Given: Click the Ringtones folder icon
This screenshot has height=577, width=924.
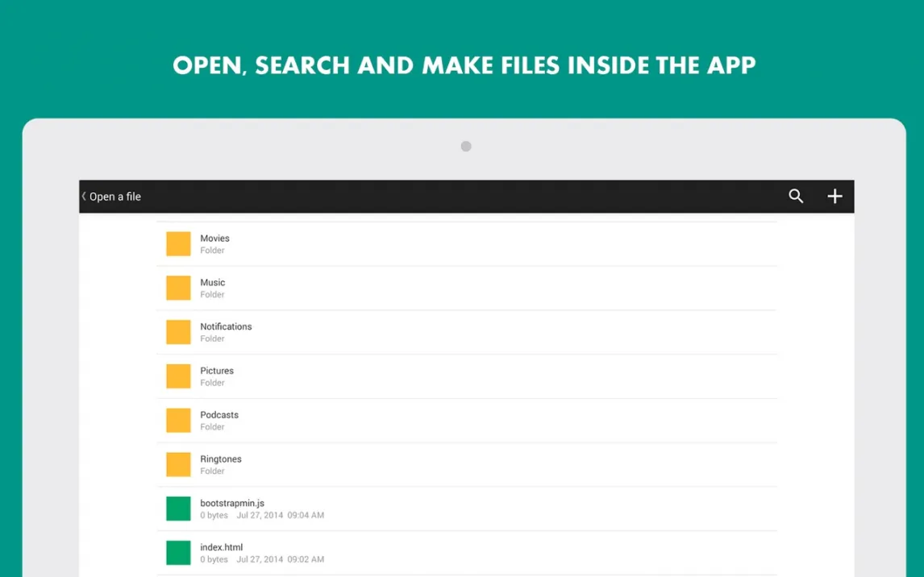Looking at the screenshot, I should pyautogui.click(x=178, y=465).
